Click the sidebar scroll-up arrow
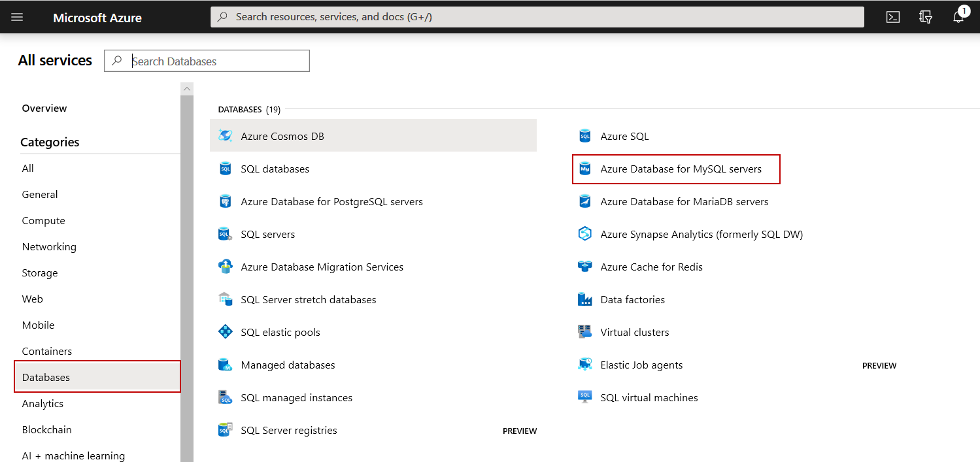Viewport: 980px width, 462px height. (187, 89)
